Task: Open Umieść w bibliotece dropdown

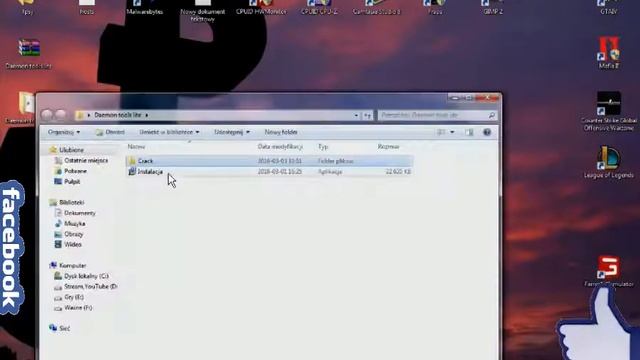Action: pyautogui.click(x=169, y=132)
